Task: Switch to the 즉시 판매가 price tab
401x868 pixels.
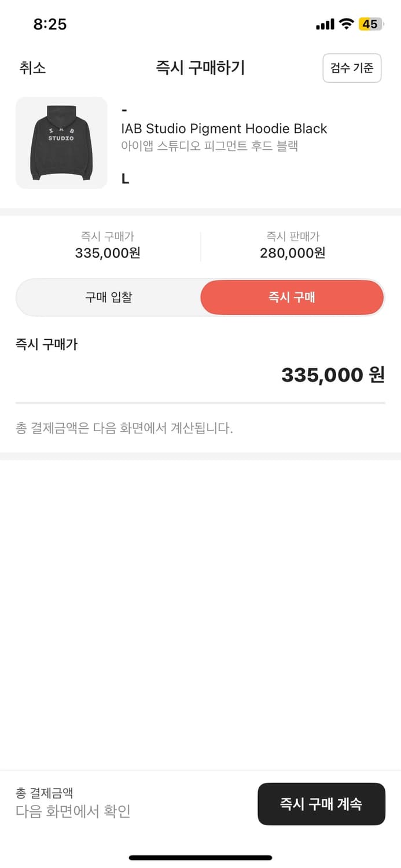Action: click(292, 245)
